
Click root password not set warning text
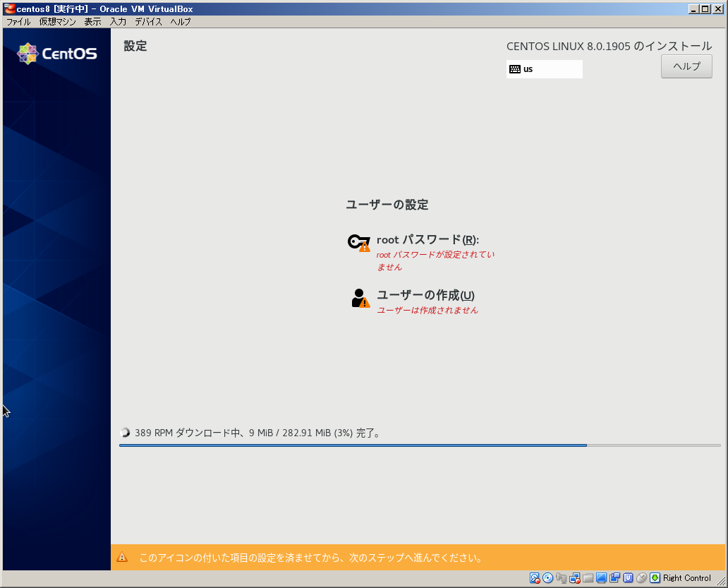[435, 260]
